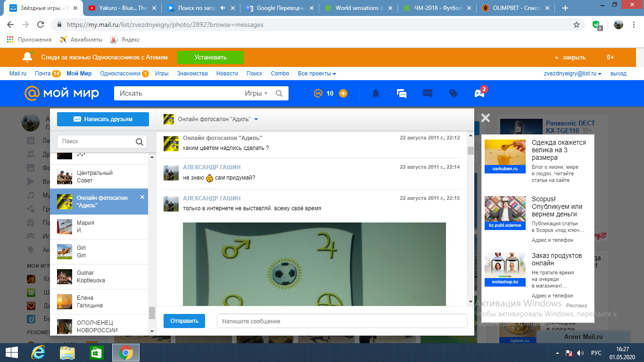Viewport: 644px width, 362px height.
Task: Open account zvezdnyeigry@list.ru dropdown
Action: click(573, 74)
